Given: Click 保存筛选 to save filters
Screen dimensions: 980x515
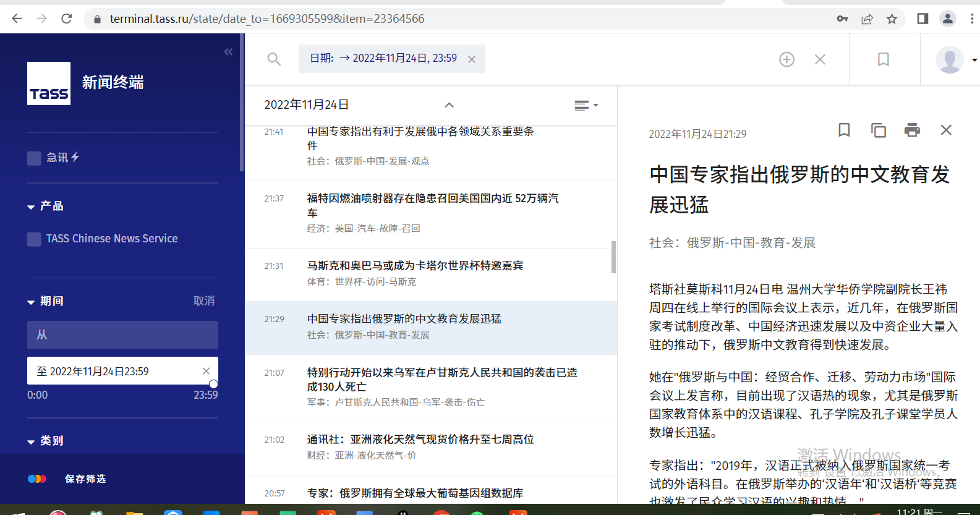Looking at the screenshot, I should pos(85,479).
